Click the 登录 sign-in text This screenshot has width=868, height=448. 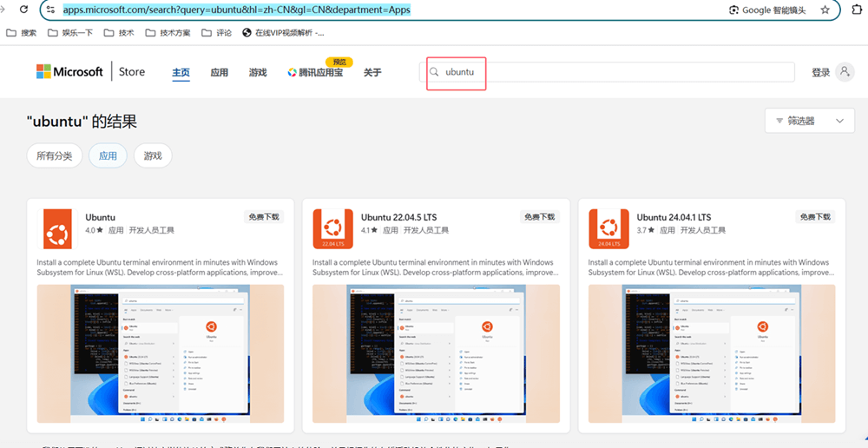[820, 73]
